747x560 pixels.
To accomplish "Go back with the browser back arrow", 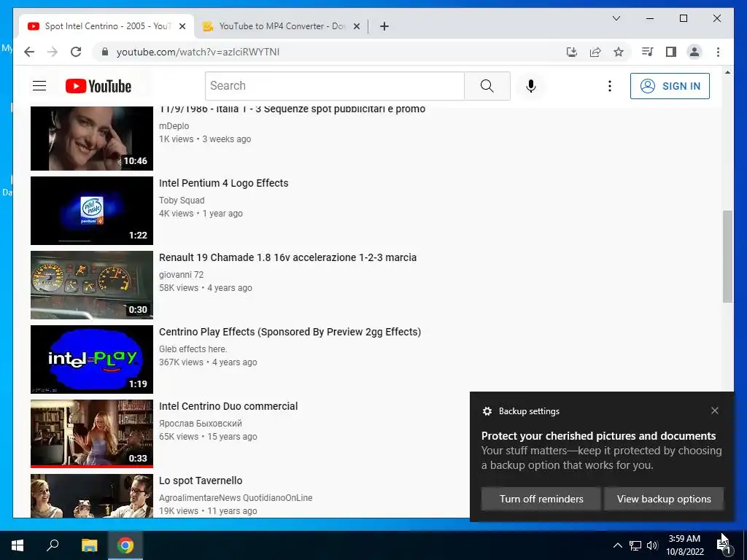I will click(x=29, y=52).
